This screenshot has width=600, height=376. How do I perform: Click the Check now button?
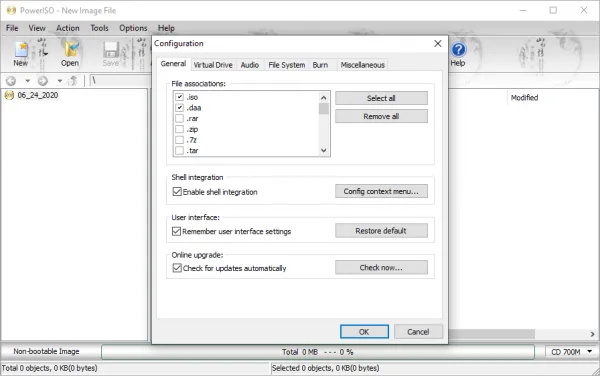(381, 267)
